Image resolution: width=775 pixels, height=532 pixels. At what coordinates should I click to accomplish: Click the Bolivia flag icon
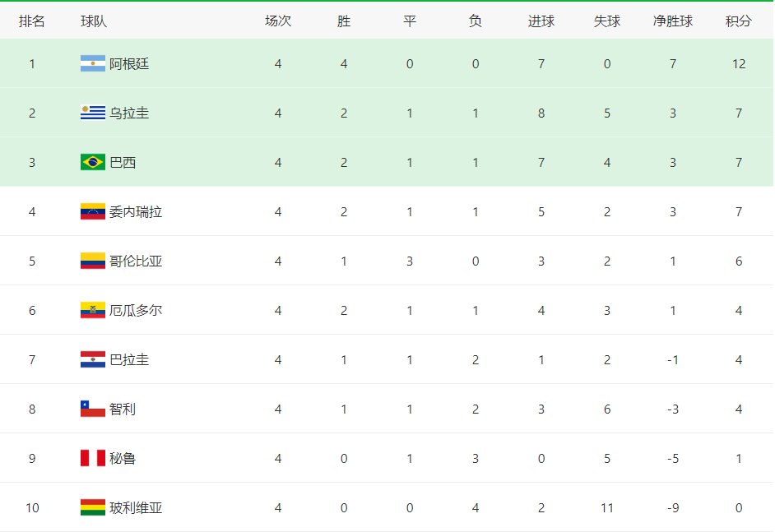(x=93, y=507)
